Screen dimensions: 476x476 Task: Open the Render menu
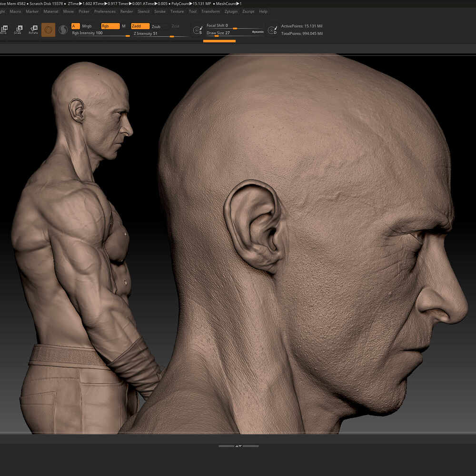tap(127, 11)
